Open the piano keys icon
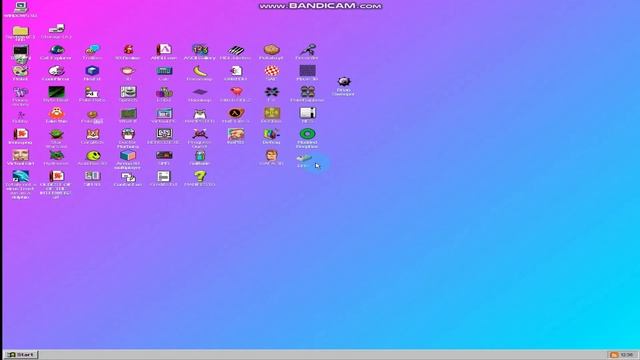Screen dimensions: 640x360 pos(236,50)
